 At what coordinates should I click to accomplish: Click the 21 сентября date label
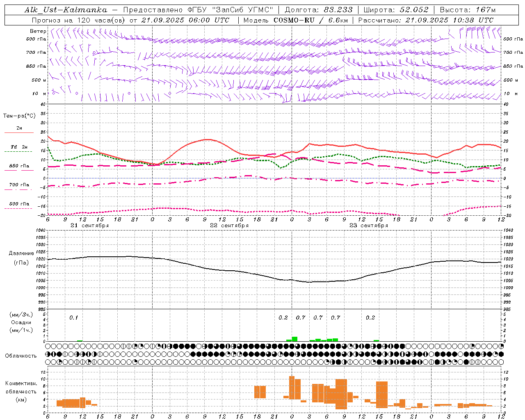pyautogui.click(x=89, y=226)
